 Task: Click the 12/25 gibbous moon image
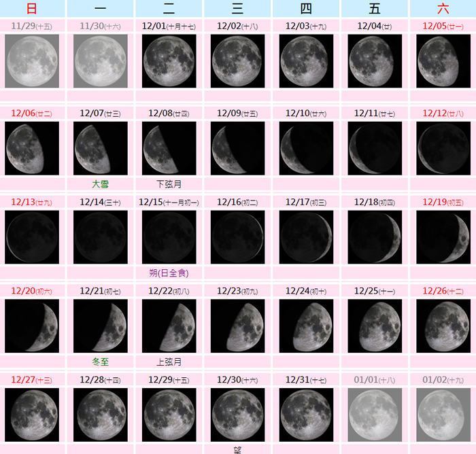pos(375,326)
